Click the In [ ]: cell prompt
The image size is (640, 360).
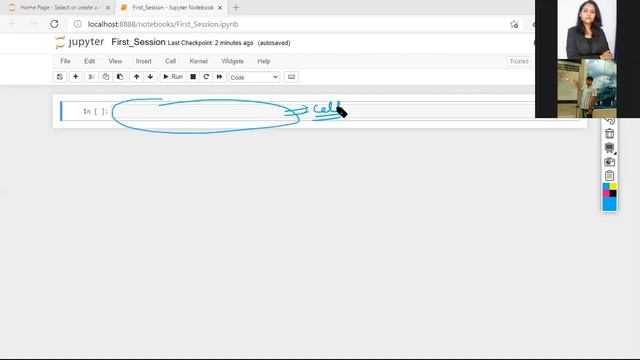pyautogui.click(x=96, y=111)
